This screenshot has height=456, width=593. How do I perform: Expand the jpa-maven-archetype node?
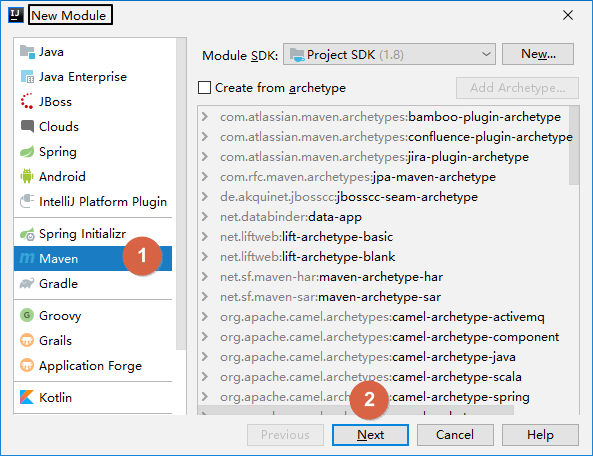click(205, 177)
